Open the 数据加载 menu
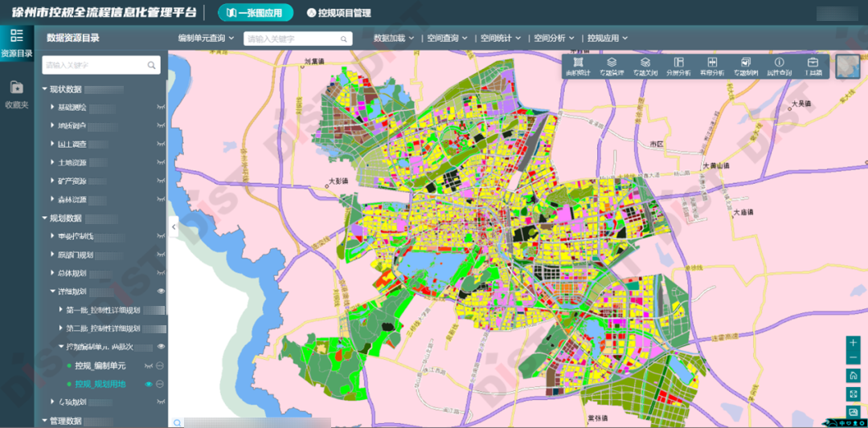This screenshot has width=868, height=428. click(x=394, y=39)
